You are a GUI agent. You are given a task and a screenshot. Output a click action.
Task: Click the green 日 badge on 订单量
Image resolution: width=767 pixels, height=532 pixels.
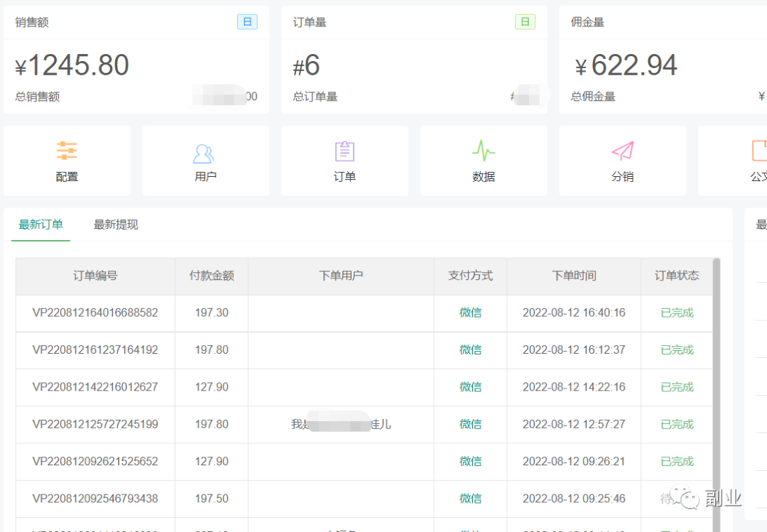click(524, 22)
